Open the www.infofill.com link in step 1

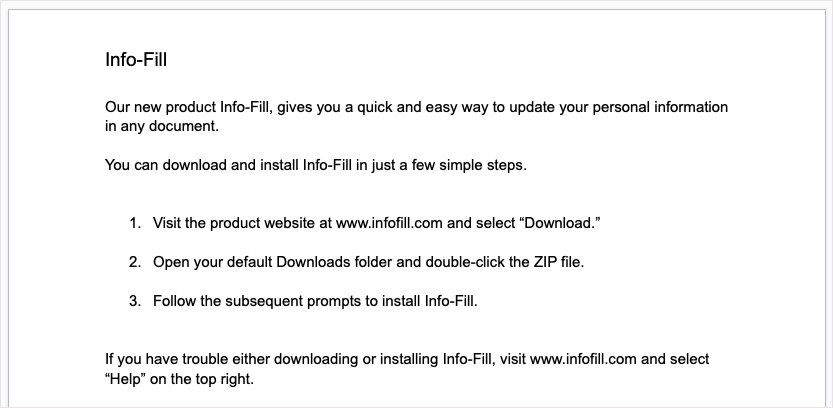click(389, 223)
